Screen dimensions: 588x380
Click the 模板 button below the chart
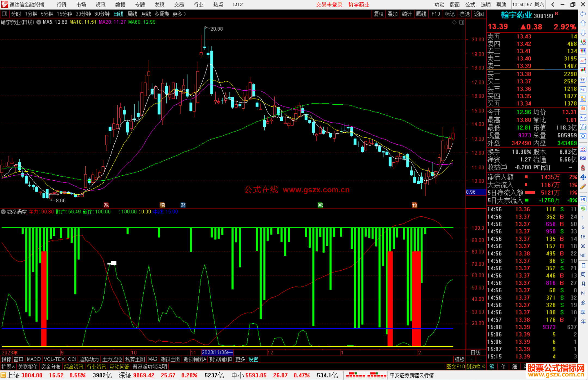tap(460, 359)
